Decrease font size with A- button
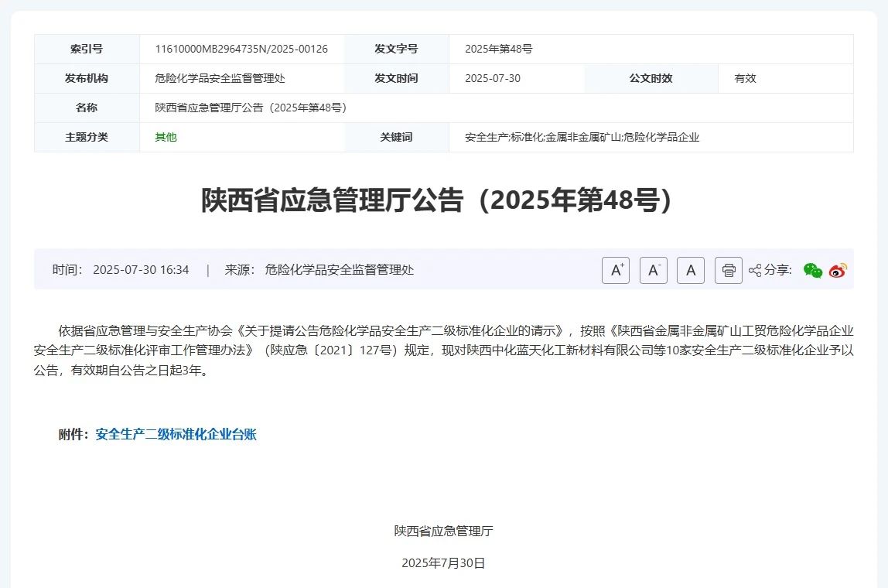888x588 pixels. click(653, 270)
